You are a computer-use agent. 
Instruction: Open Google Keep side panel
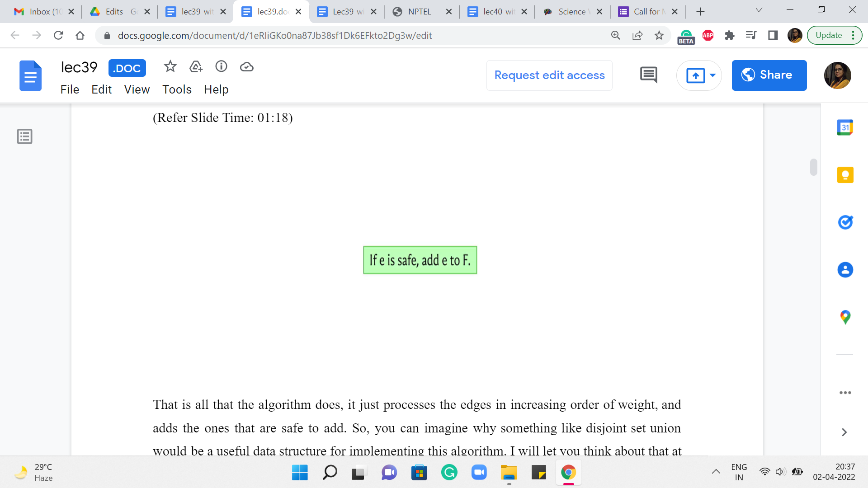pyautogui.click(x=845, y=175)
